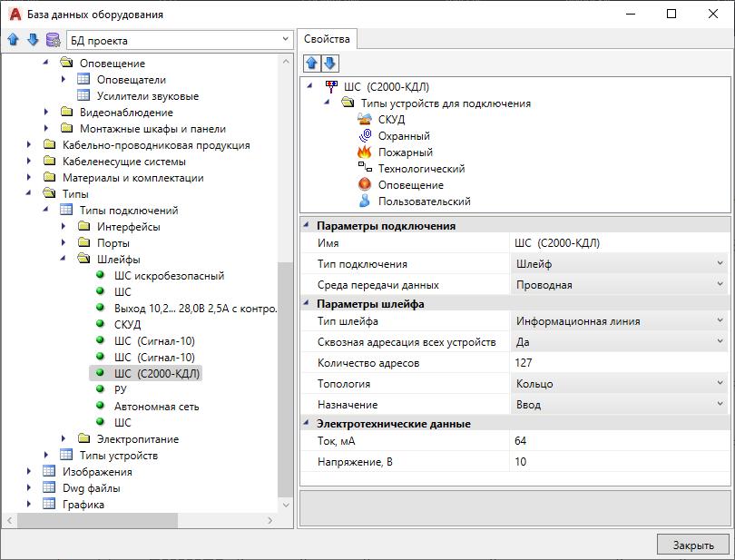735x560 pixels.
Task: Switch to the Свойства tab
Action: click(327, 39)
